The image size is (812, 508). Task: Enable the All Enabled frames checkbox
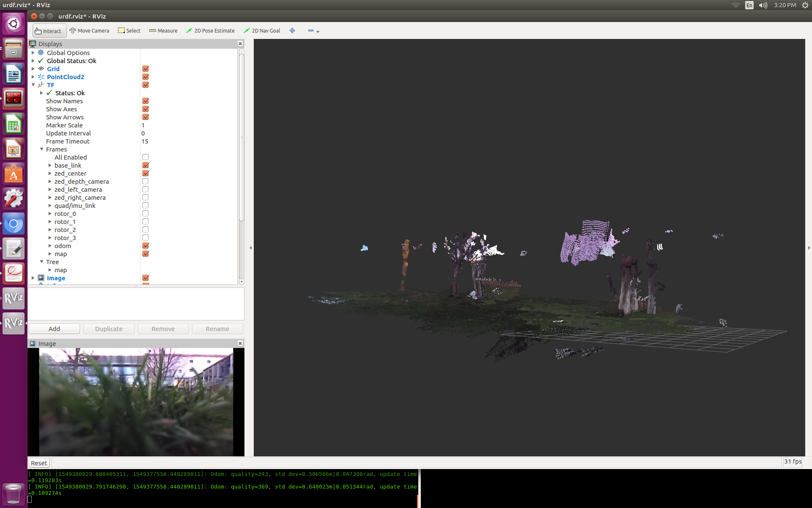pyautogui.click(x=145, y=157)
